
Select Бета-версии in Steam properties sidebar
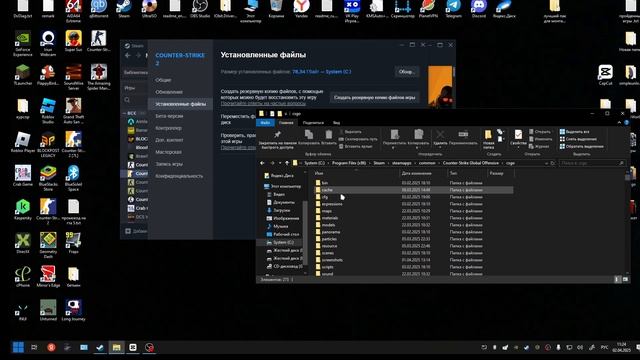[169, 116]
